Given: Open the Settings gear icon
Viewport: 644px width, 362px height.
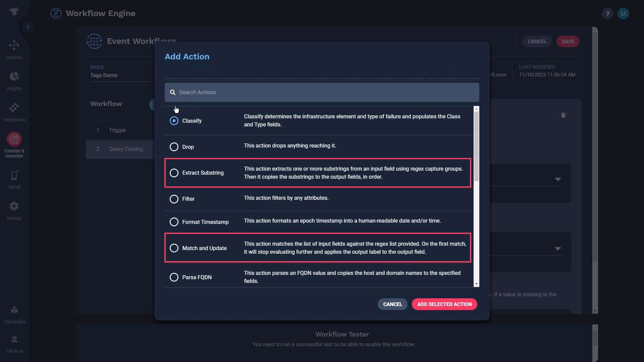Looking at the screenshot, I should (14, 206).
